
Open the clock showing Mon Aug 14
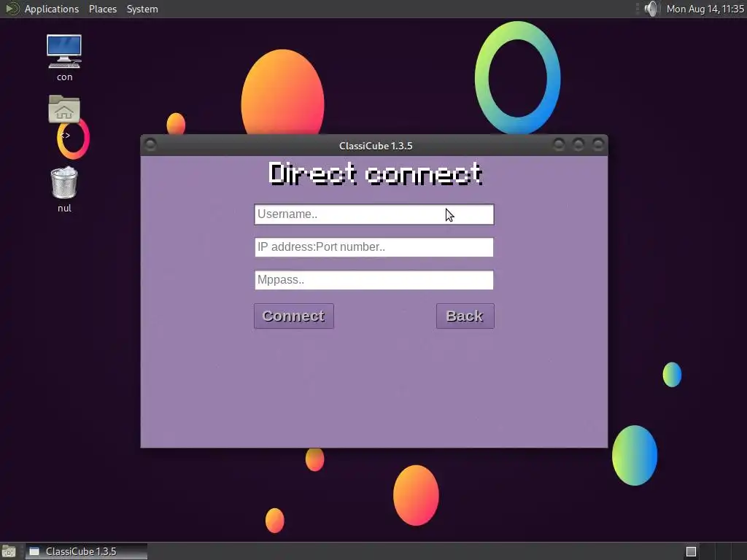click(x=705, y=9)
